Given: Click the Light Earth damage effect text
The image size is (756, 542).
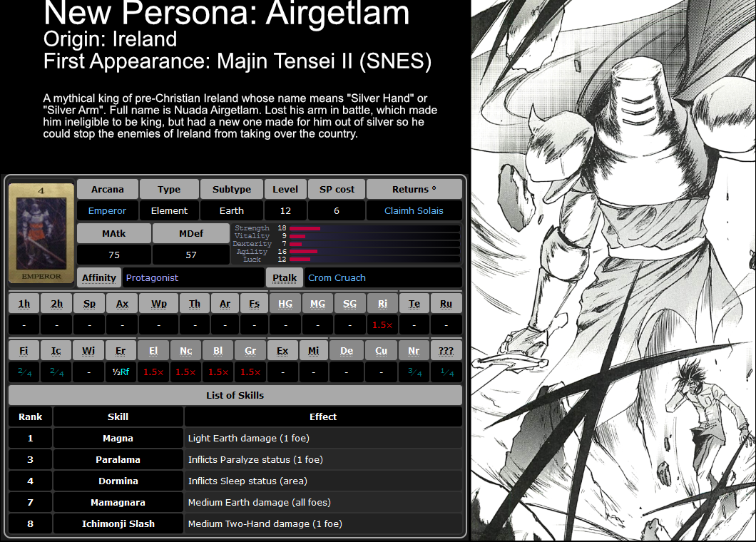Looking at the screenshot, I should (x=249, y=439).
